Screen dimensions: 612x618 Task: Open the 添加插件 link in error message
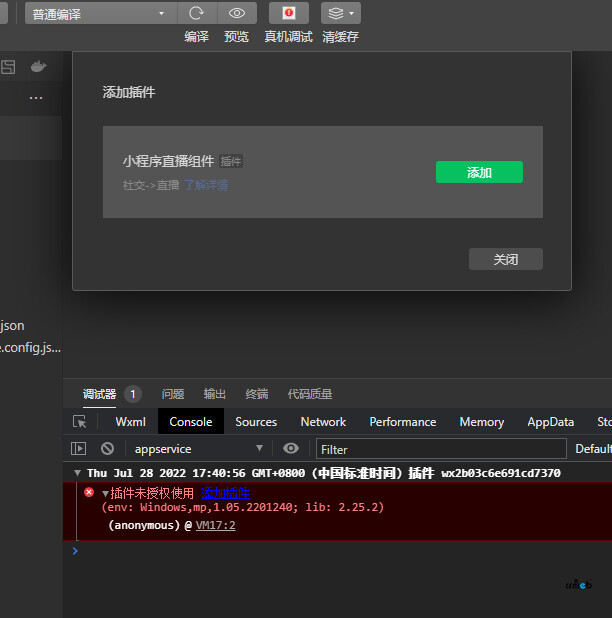225,493
